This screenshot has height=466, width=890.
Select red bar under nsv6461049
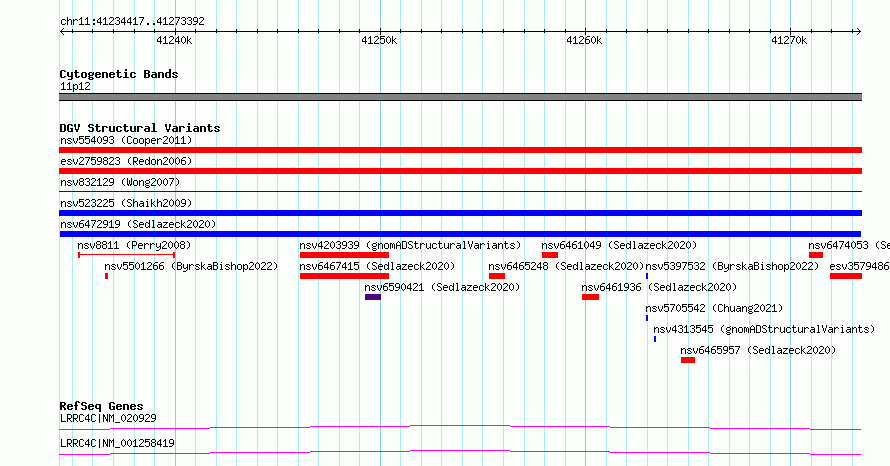point(550,255)
